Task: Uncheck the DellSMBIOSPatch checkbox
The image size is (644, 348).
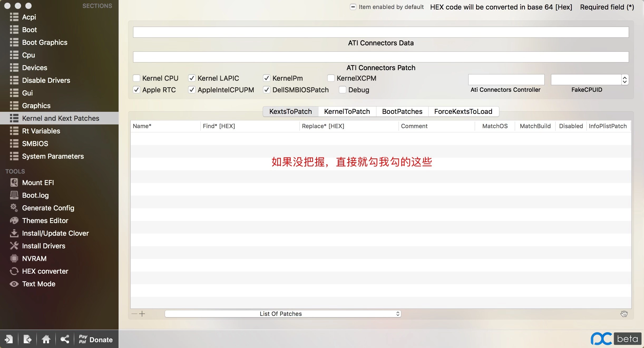Action: click(x=267, y=90)
